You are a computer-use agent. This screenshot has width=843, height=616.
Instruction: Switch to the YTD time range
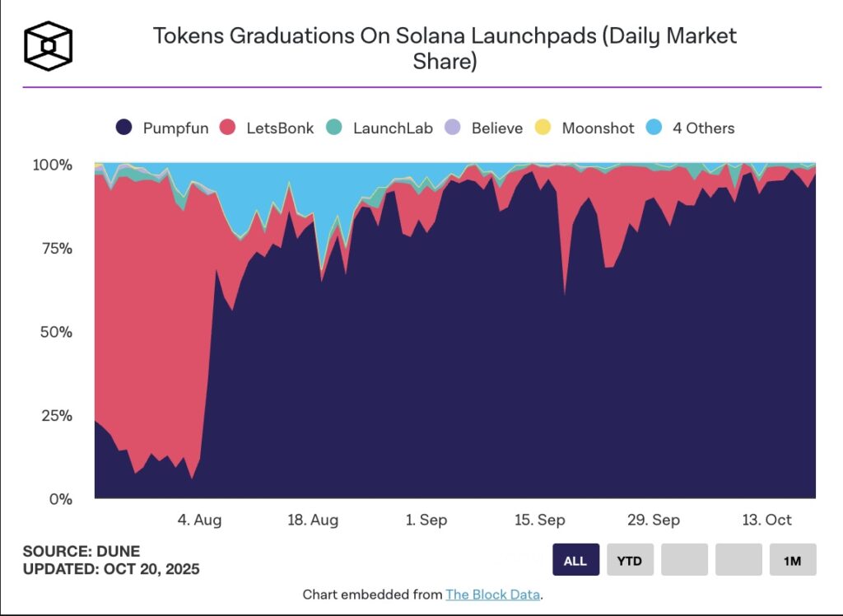click(x=630, y=560)
